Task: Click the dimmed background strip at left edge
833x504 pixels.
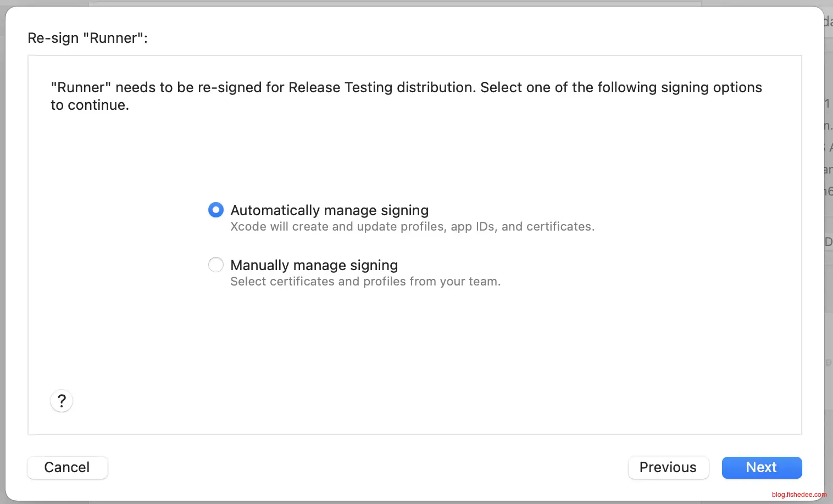Action: point(2,275)
